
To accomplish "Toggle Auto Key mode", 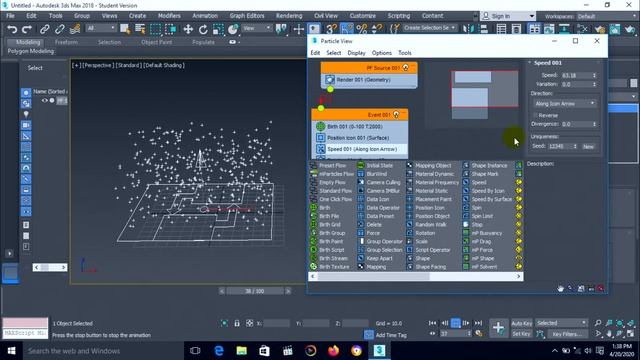I will coord(521,323).
